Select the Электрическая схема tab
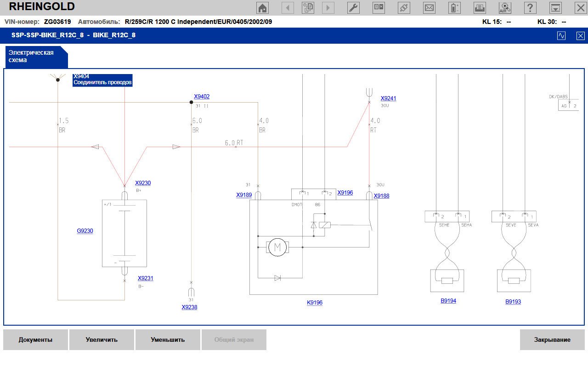 click(32, 56)
